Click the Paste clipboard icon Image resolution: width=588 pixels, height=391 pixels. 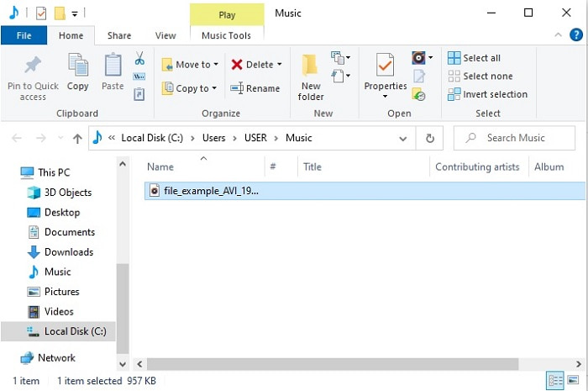pos(113,65)
